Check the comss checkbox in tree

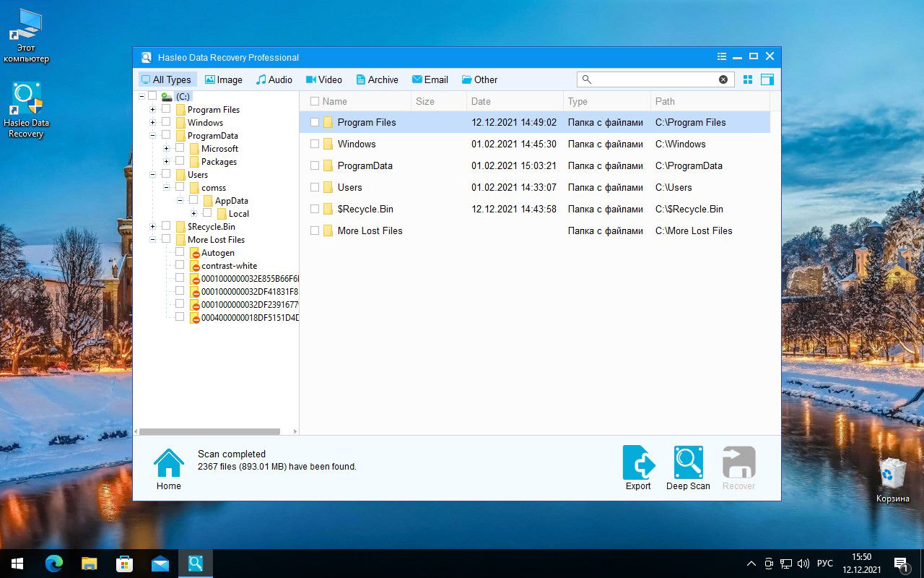(180, 186)
